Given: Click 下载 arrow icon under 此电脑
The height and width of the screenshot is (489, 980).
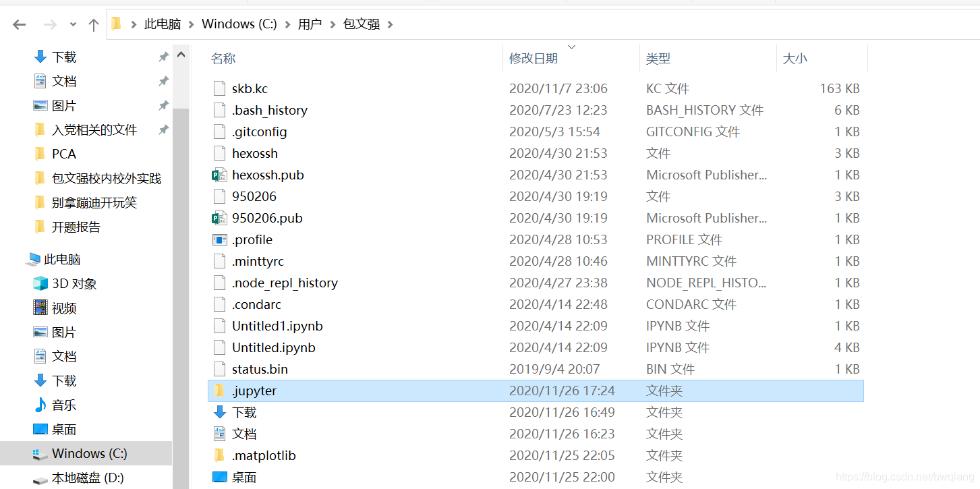Looking at the screenshot, I should 40,380.
